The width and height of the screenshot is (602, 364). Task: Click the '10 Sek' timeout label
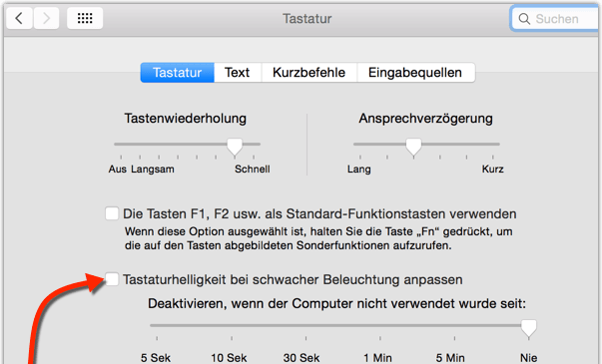[x=229, y=358]
